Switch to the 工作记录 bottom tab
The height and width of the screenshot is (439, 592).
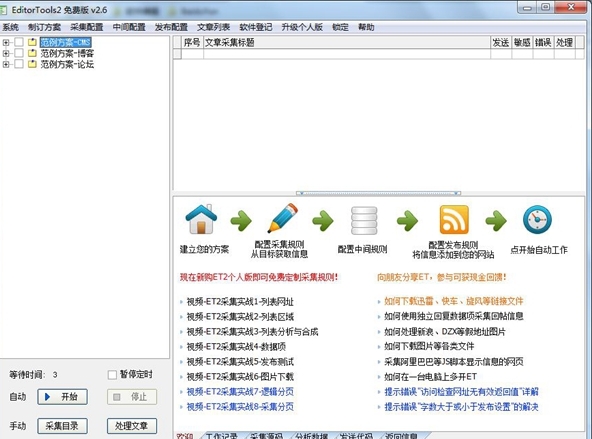click(222, 436)
